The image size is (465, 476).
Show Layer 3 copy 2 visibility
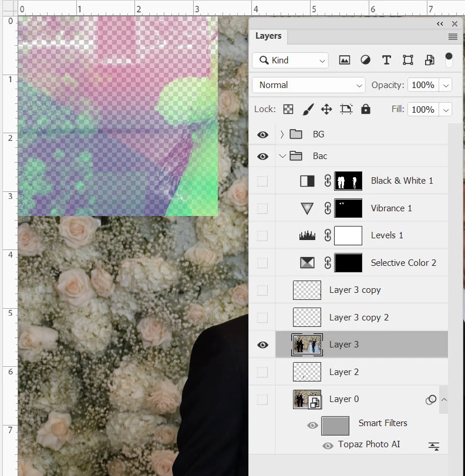262,318
